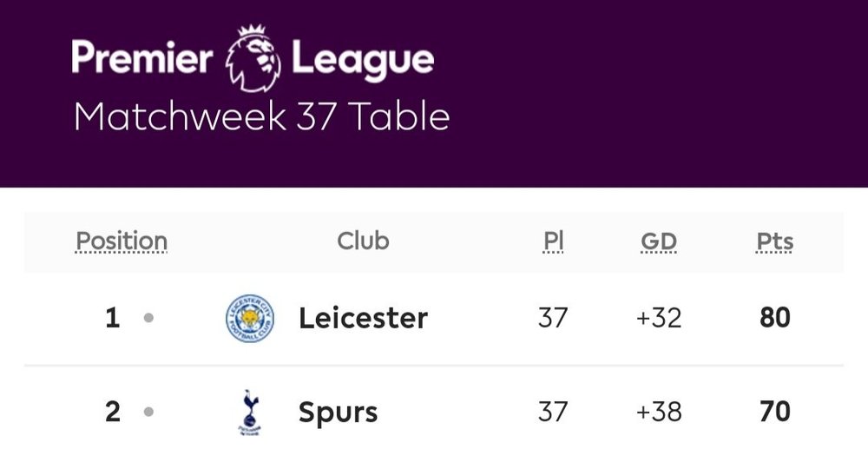This screenshot has width=868, height=456.
Task: Sort table by Pts column header
Action: click(774, 241)
